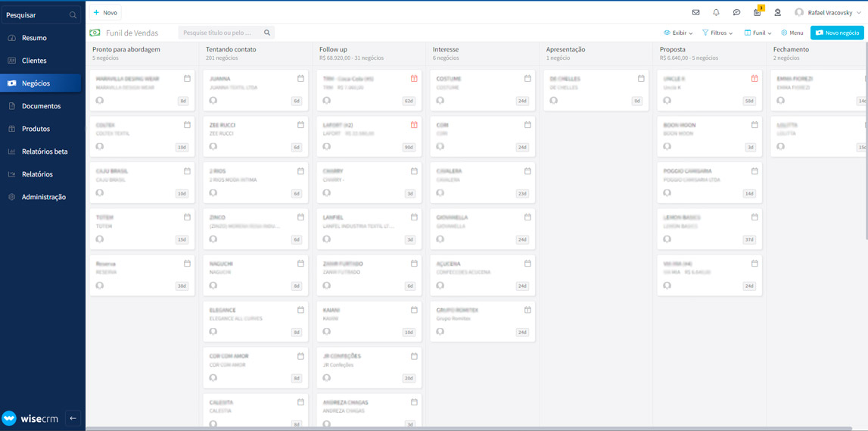Open the tasks icon with yellow badge
868x431 pixels.
[757, 13]
